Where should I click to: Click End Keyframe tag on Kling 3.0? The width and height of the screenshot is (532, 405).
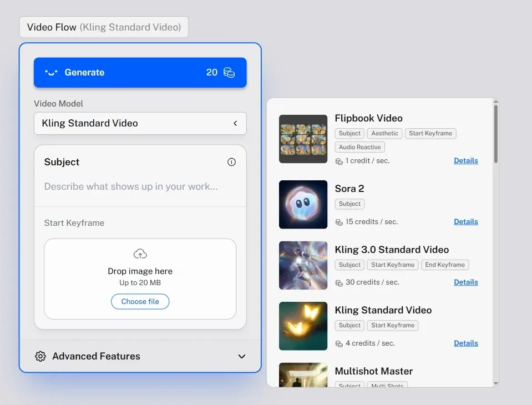445,265
